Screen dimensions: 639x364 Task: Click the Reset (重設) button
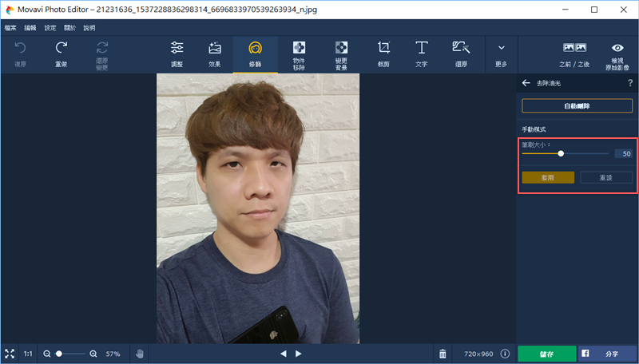[606, 177]
